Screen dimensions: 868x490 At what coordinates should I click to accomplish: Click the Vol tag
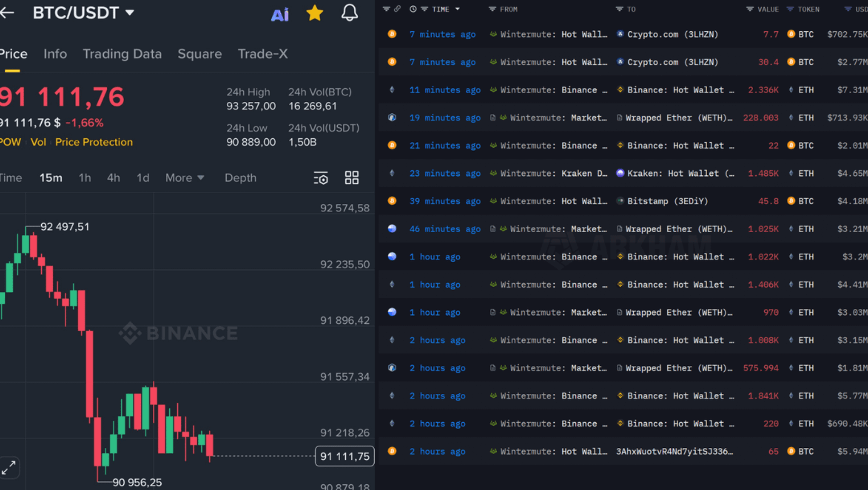[38, 142]
